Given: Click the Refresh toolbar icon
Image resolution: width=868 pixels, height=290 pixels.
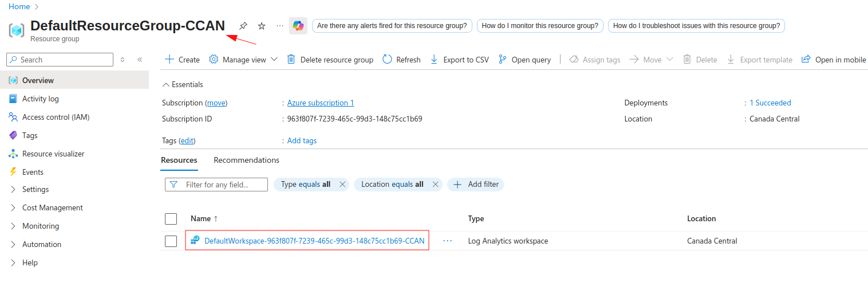Looking at the screenshot, I should coord(388,60).
